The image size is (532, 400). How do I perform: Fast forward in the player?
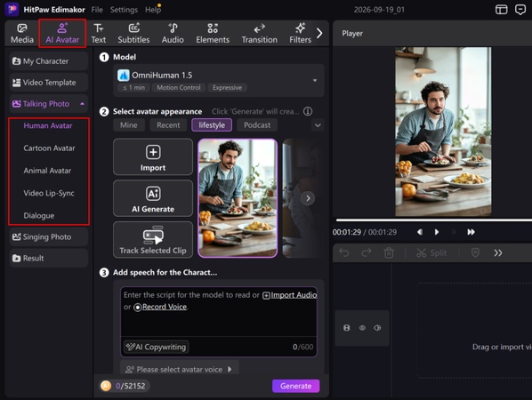click(471, 232)
